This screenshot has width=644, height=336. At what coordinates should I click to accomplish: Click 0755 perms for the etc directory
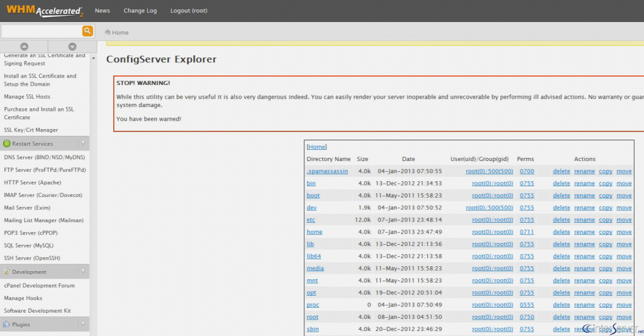click(526, 220)
